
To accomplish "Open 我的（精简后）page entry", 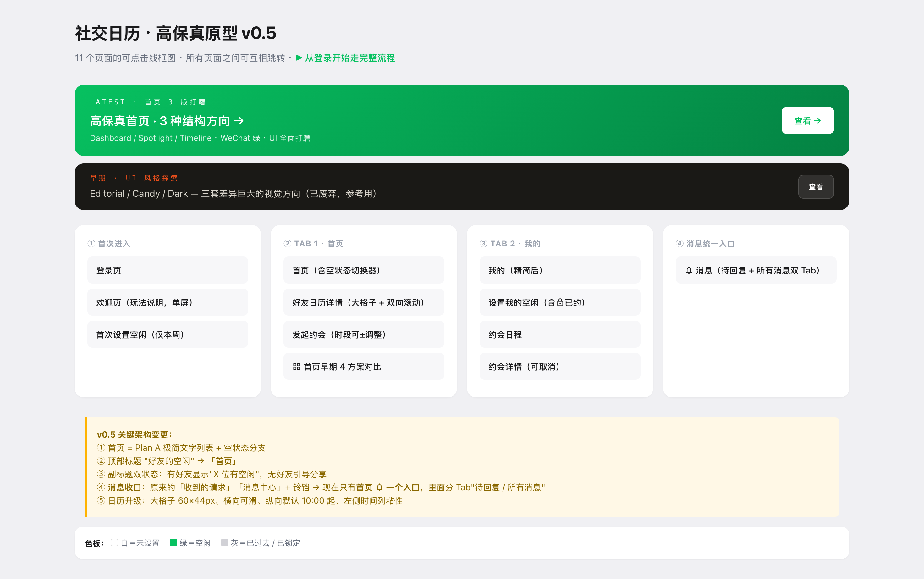I will click(560, 270).
